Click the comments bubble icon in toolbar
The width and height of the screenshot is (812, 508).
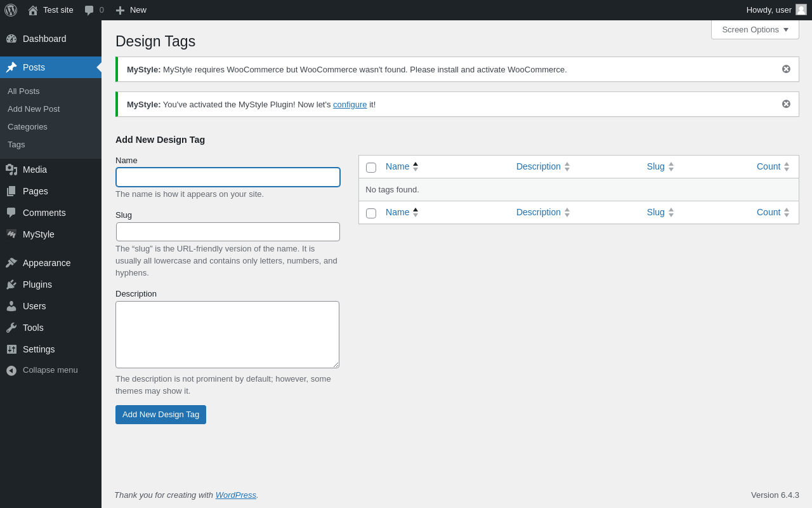point(89,10)
